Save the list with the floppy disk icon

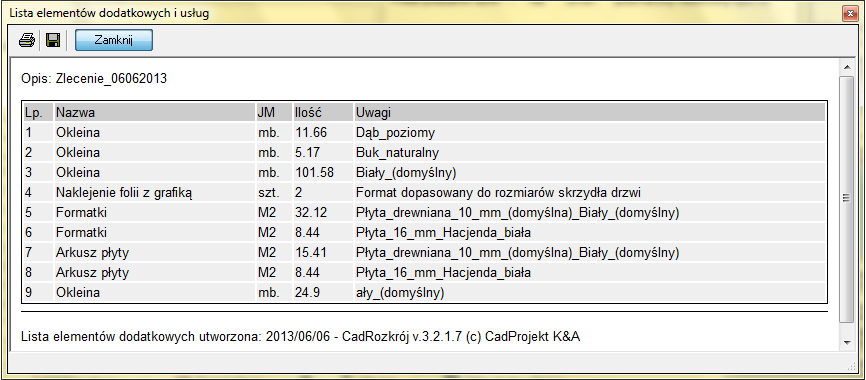(53, 40)
